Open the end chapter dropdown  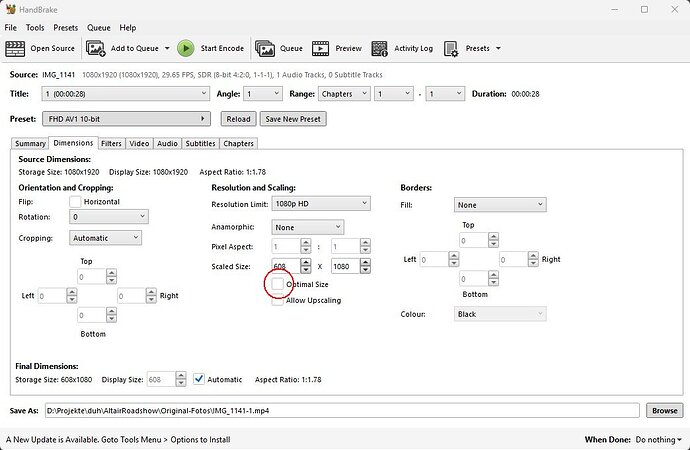point(445,94)
